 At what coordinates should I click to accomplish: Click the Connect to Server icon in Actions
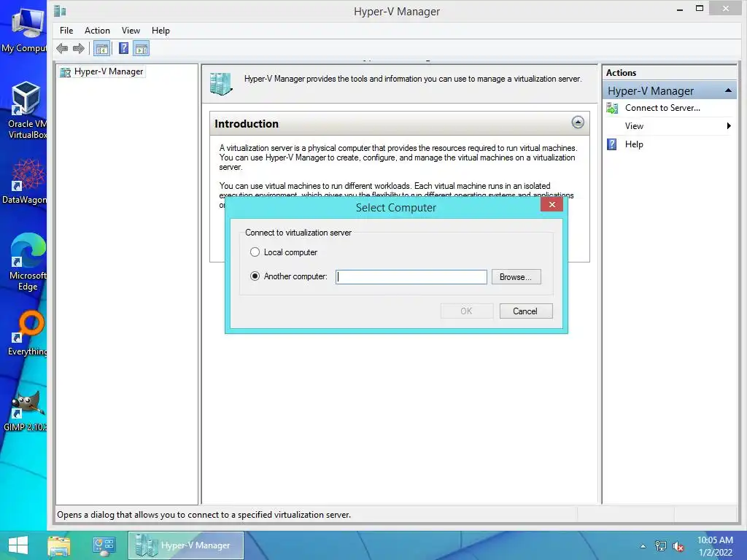[x=612, y=108]
